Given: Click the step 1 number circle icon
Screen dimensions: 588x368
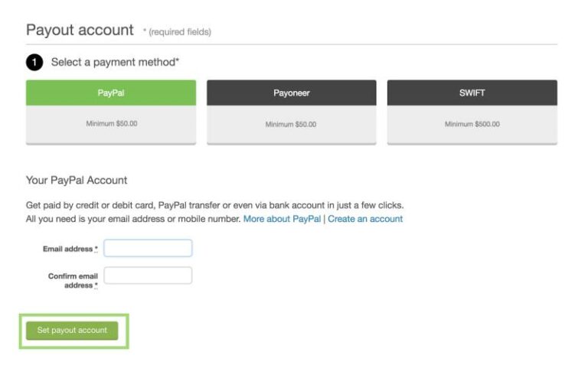Looking at the screenshot, I should (x=34, y=63).
